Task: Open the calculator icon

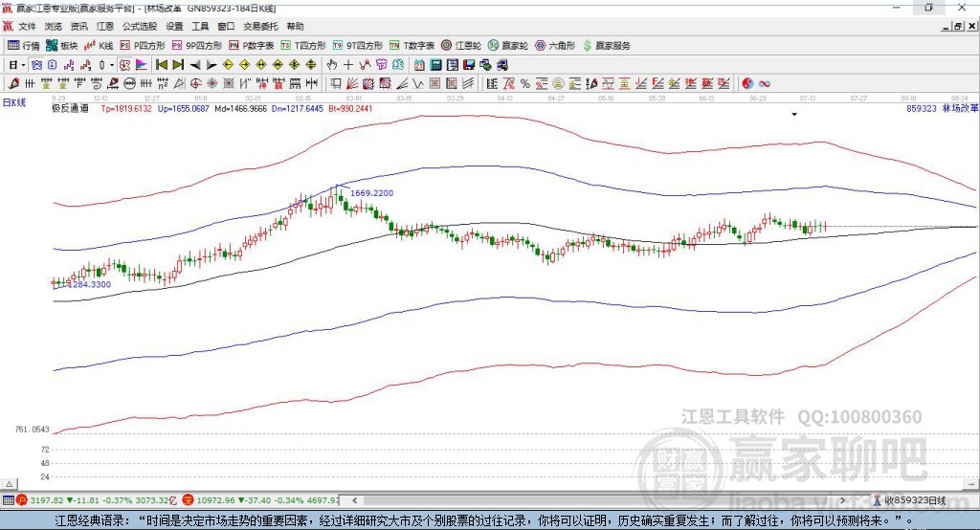Action: coord(435,65)
